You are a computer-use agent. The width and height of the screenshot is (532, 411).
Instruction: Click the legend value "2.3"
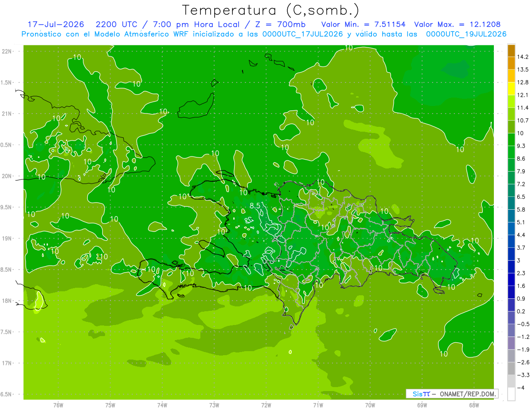tap(521, 273)
